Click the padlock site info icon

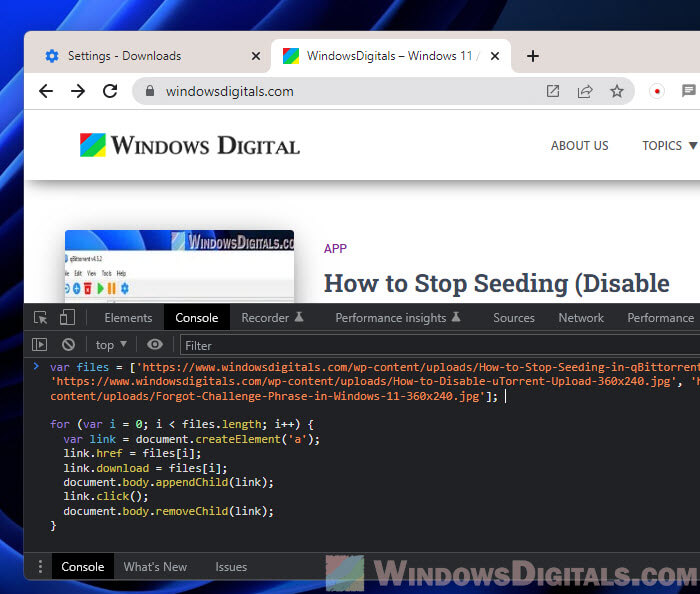click(x=150, y=91)
